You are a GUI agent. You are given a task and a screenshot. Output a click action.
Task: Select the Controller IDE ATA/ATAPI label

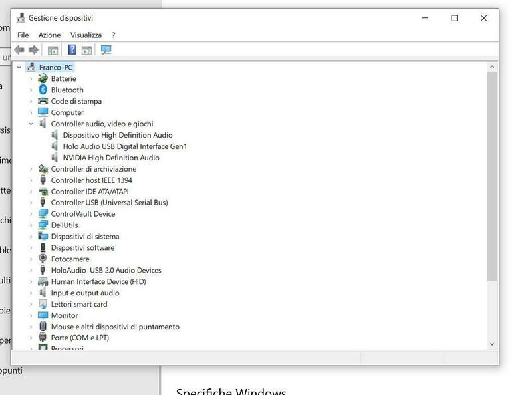[x=90, y=192]
